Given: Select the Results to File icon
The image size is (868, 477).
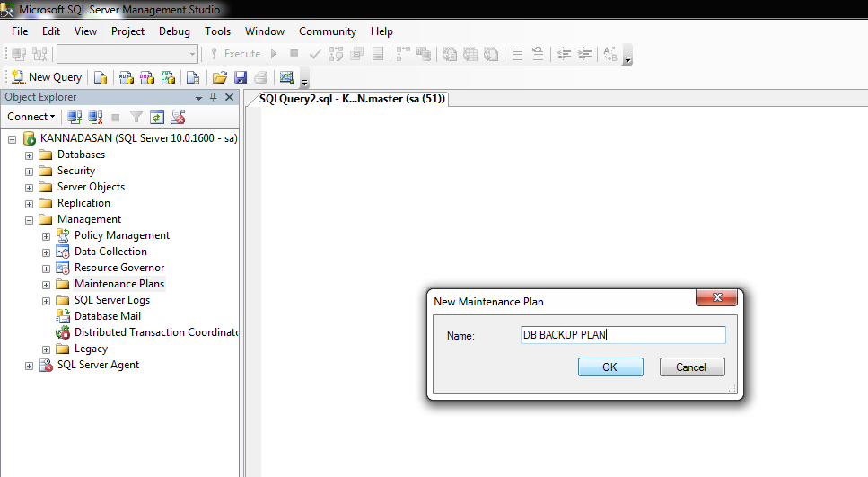Looking at the screenshot, I should tap(491, 54).
